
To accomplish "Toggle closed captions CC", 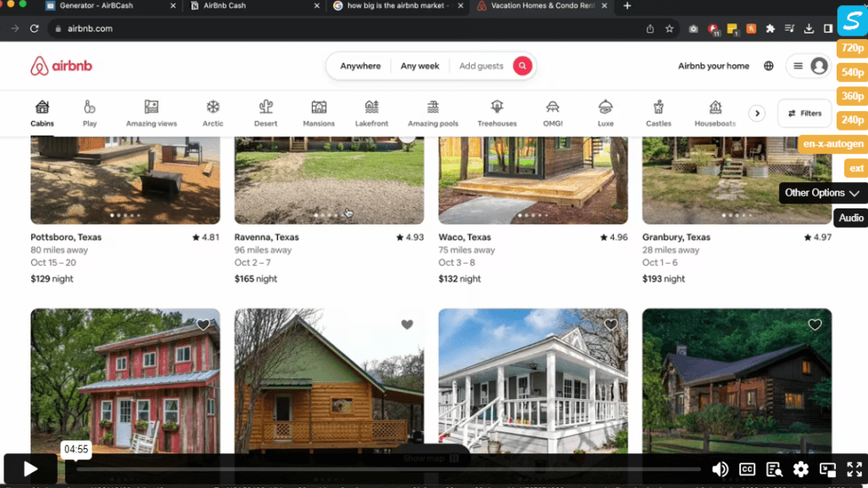I will (x=747, y=469).
